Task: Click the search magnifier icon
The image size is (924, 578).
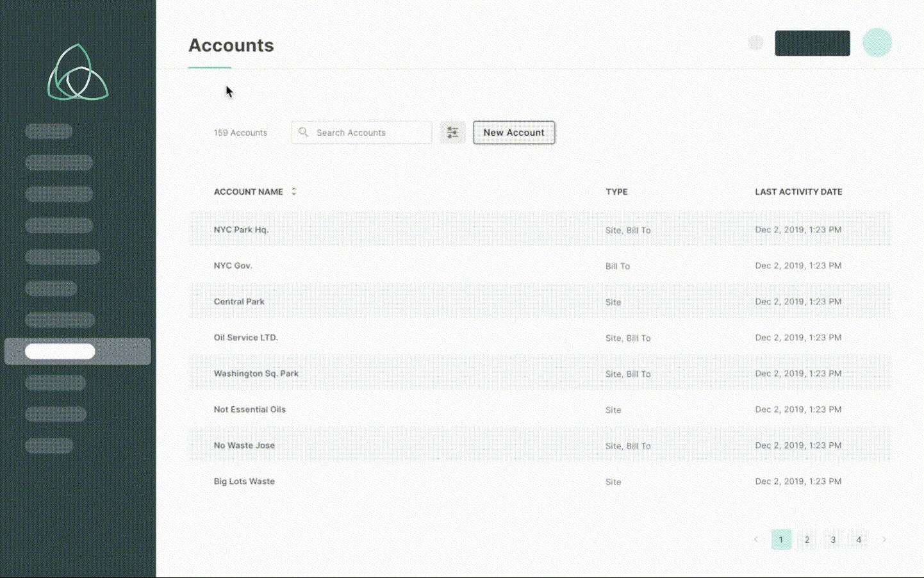Action: pyautogui.click(x=304, y=132)
